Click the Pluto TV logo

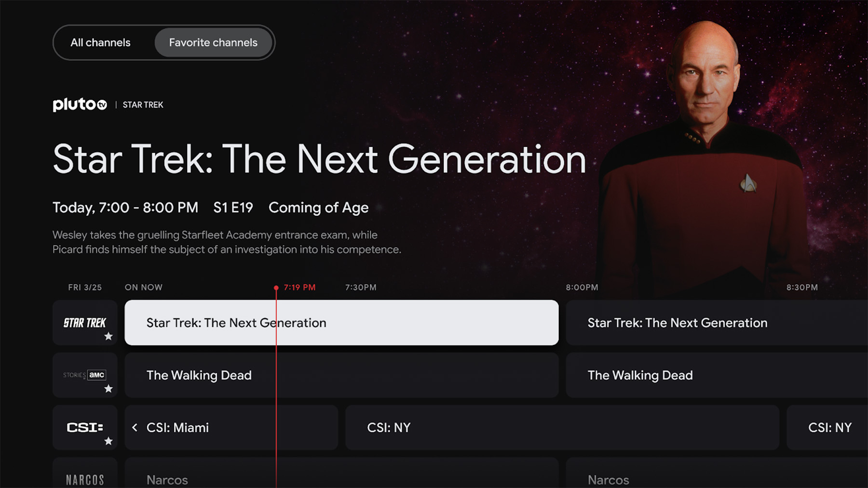[x=80, y=105]
